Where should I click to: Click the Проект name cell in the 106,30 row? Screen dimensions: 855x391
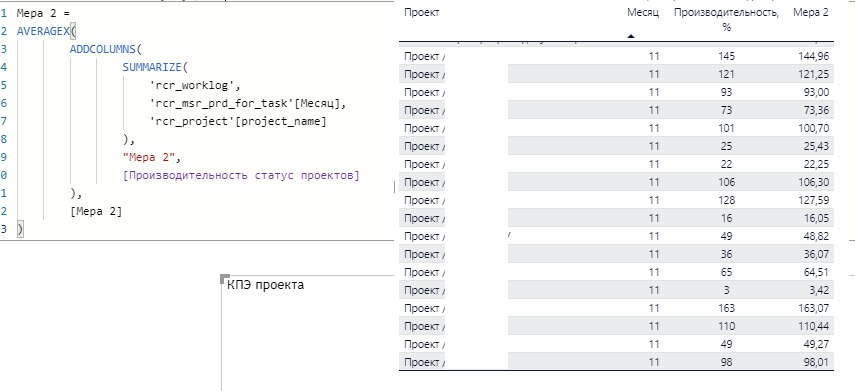(424, 182)
